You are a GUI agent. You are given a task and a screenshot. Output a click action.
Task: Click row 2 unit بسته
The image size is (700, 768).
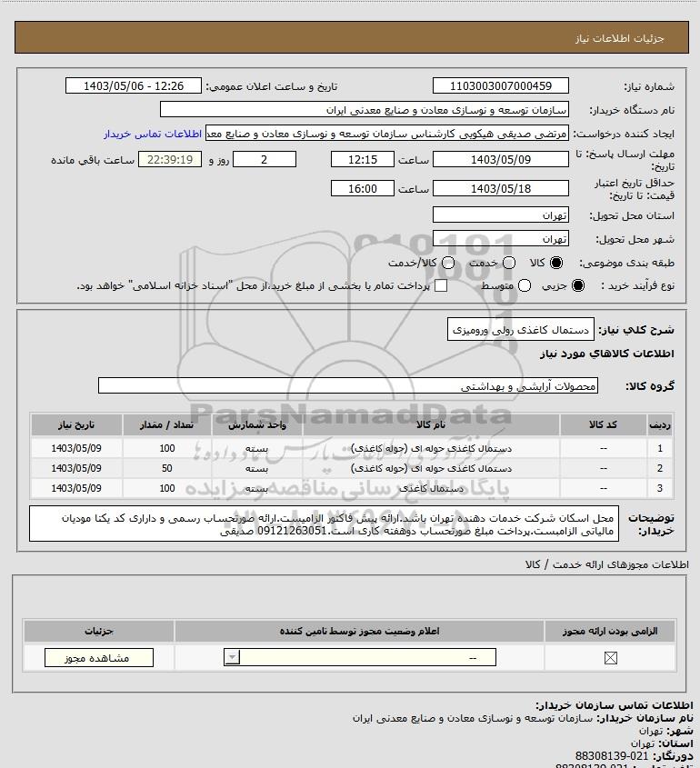pyautogui.click(x=257, y=468)
